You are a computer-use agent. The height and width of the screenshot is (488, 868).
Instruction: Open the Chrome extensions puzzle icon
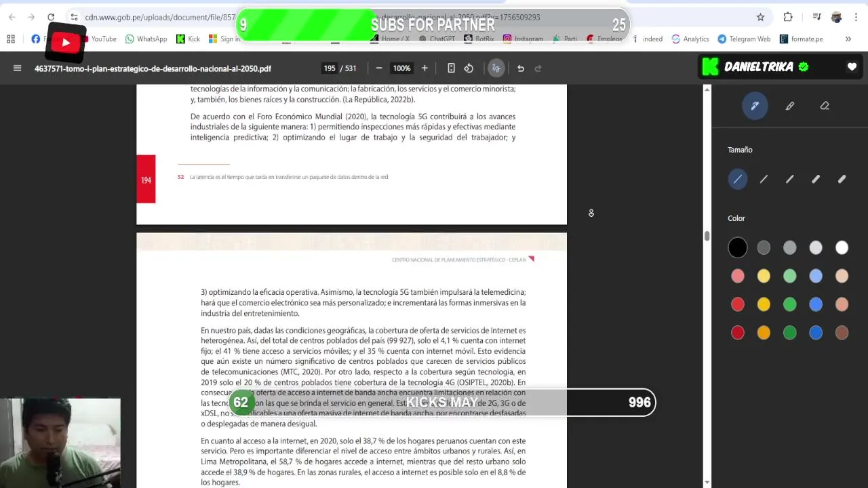point(788,17)
